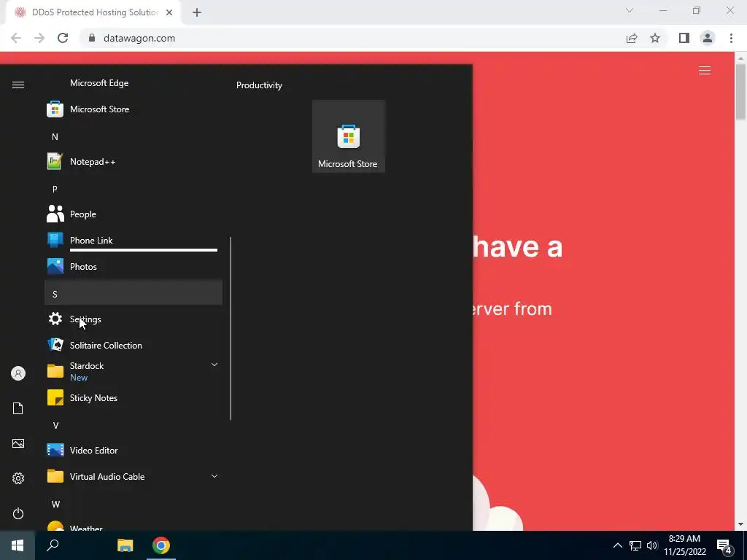Open the notification center icon
This screenshot has height=560, width=747.
(x=724, y=546)
